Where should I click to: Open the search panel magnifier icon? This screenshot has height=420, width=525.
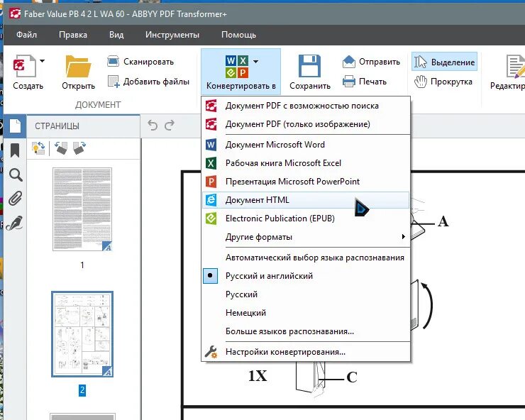16,175
